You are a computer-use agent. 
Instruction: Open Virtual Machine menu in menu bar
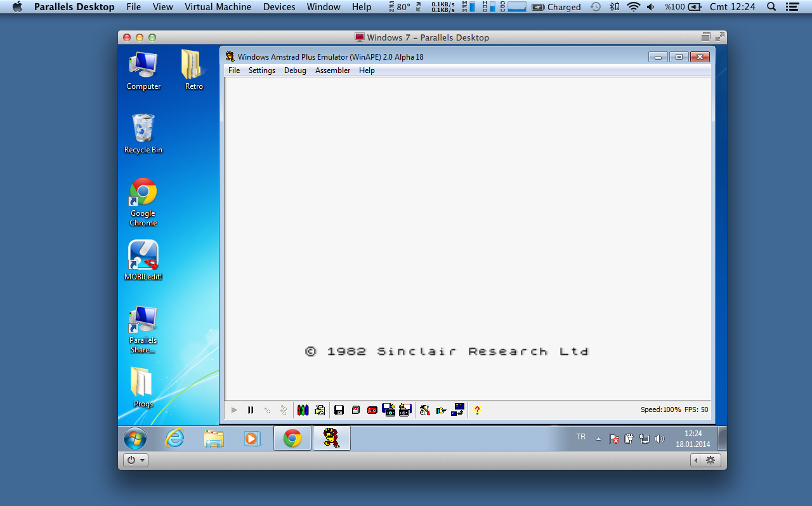coord(218,7)
